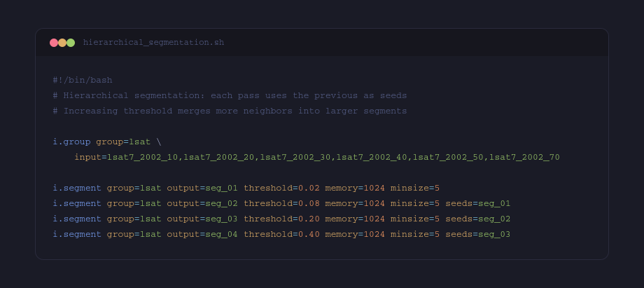The image size is (644, 288).
Task: Click the 'Increasing threshold' comment line
Action: pos(230,111)
